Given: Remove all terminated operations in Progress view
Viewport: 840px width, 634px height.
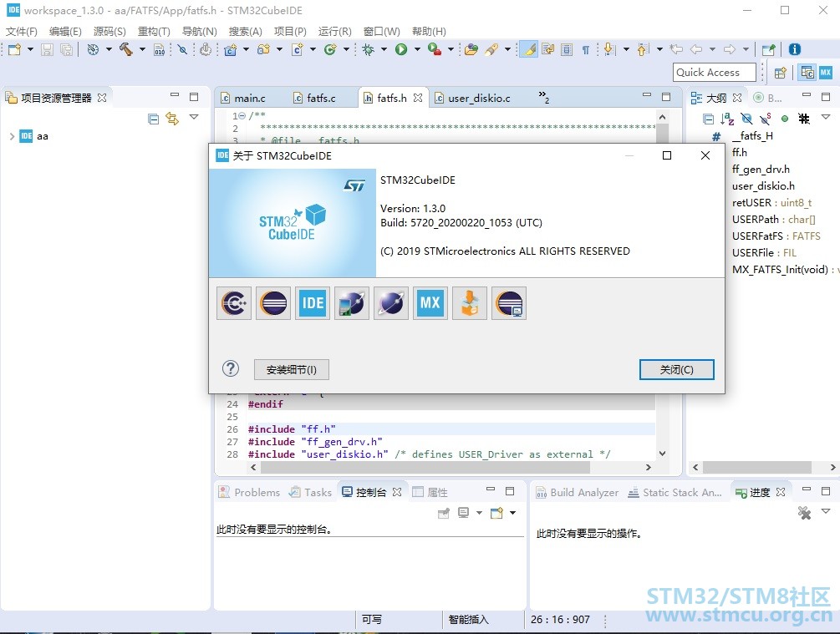Looking at the screenshot, I should click(804, 513).
